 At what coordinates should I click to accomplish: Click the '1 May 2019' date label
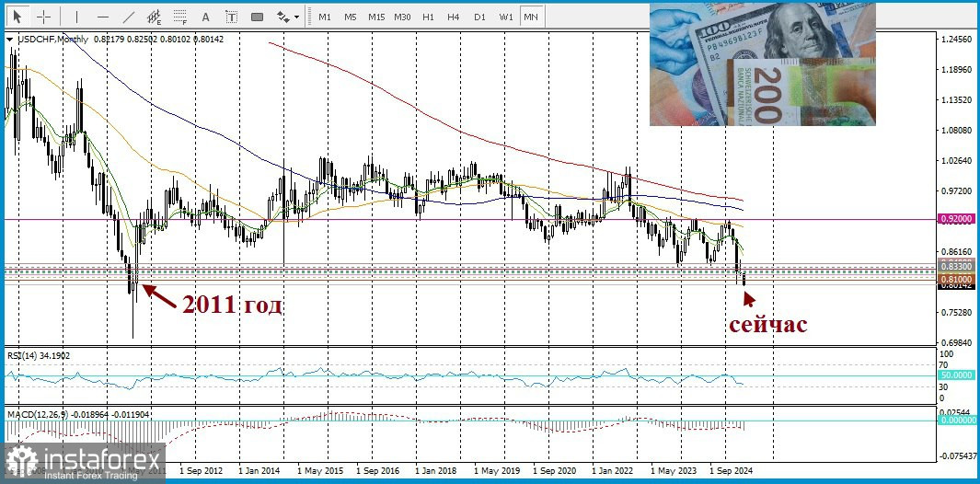tap(496, 470)
